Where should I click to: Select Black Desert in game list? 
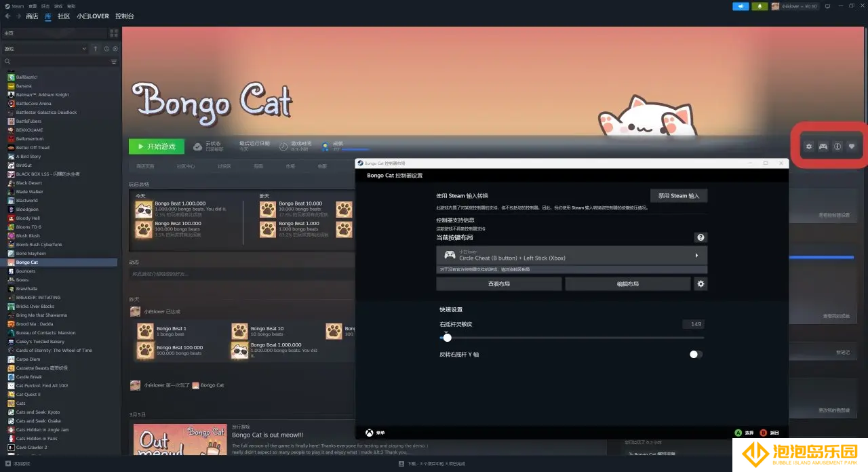point(62,183)
